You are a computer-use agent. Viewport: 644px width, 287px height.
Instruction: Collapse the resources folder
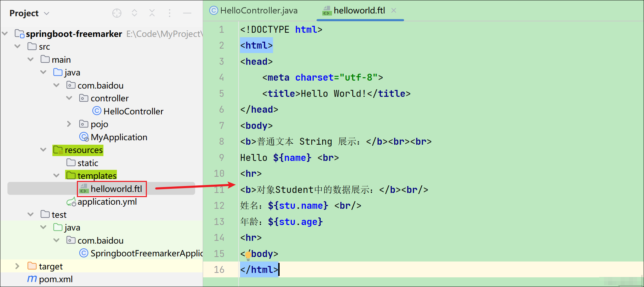[x=43, y=150]
